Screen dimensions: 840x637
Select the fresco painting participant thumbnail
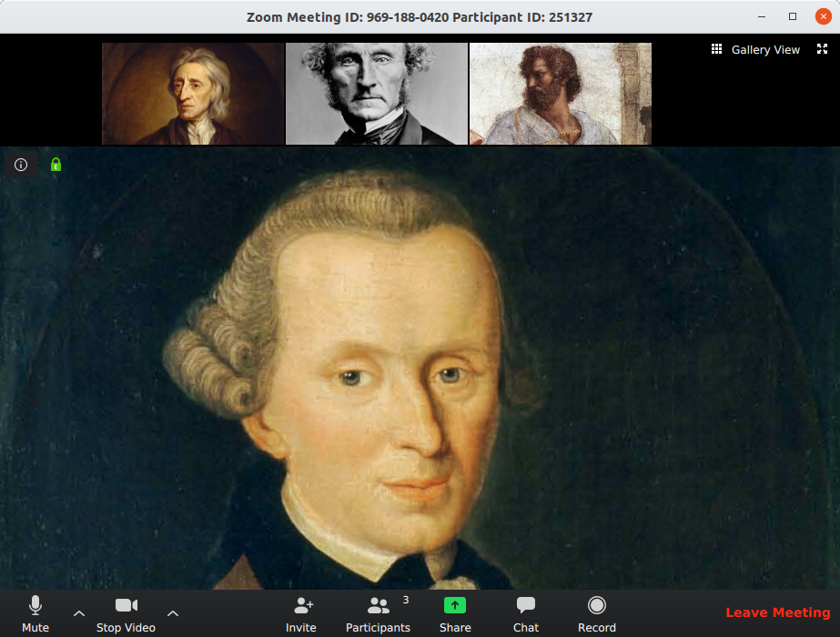[x=561, y=94]
